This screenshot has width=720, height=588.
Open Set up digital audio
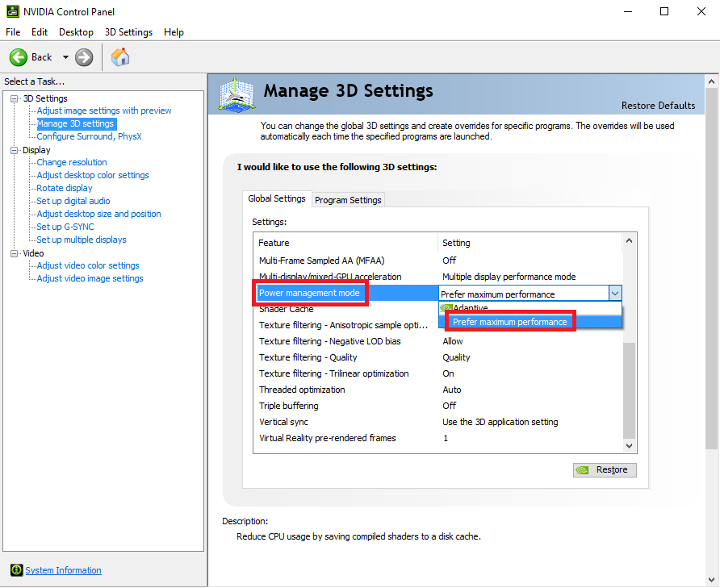[x=73, y=201]
